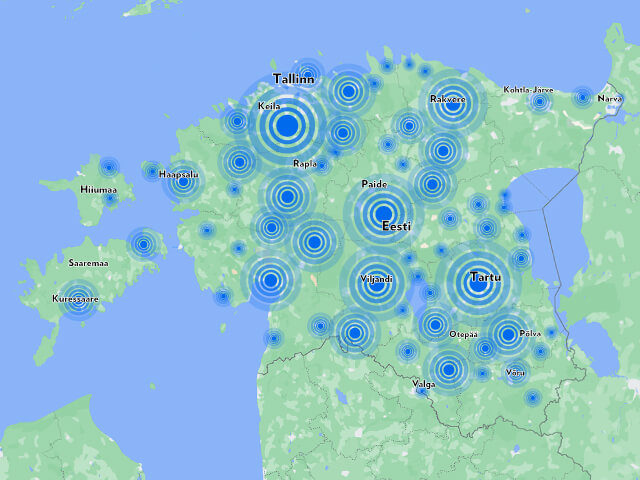
Task: Click the Kuressaare label
Action: point(76,299)
